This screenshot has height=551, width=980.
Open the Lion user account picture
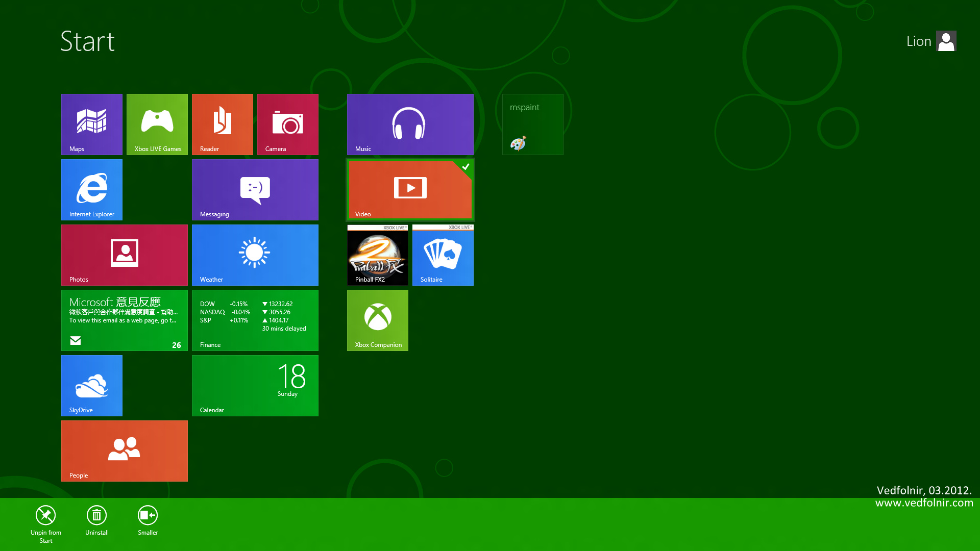click(946, 41)
